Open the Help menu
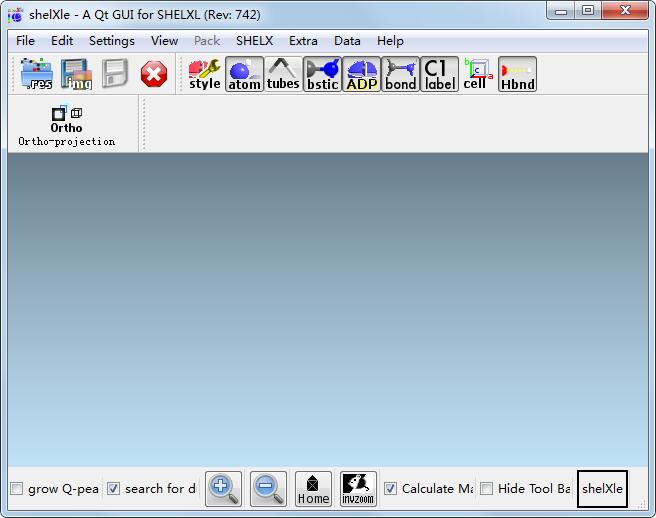The width and height of the screenshot is (656, 518). (390, 41)
